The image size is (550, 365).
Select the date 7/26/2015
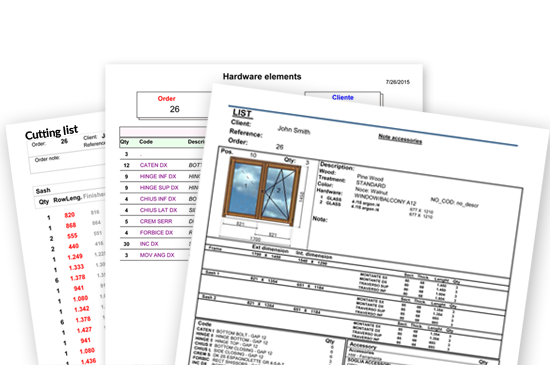[x=398, y=82]
